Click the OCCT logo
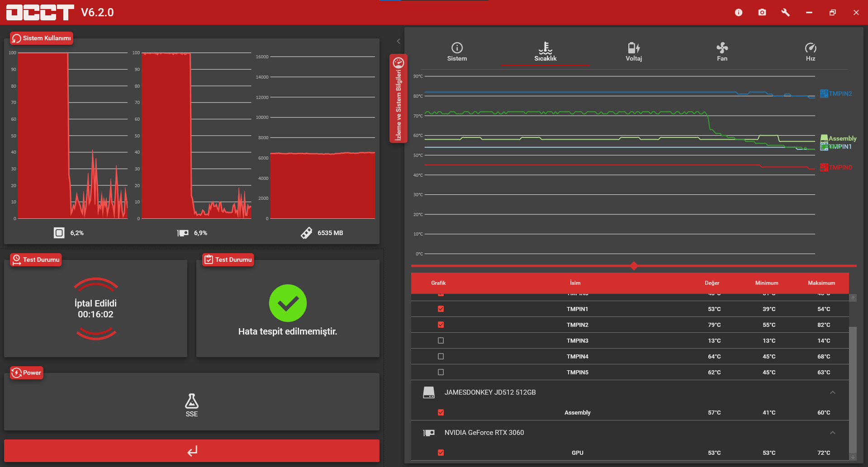The width and height of the screenshot is (868, 467). click(x=40, y=13)
